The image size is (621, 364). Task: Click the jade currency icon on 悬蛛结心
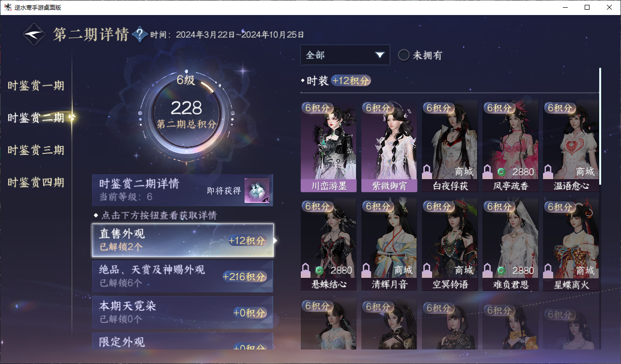[x=320, y=270]
